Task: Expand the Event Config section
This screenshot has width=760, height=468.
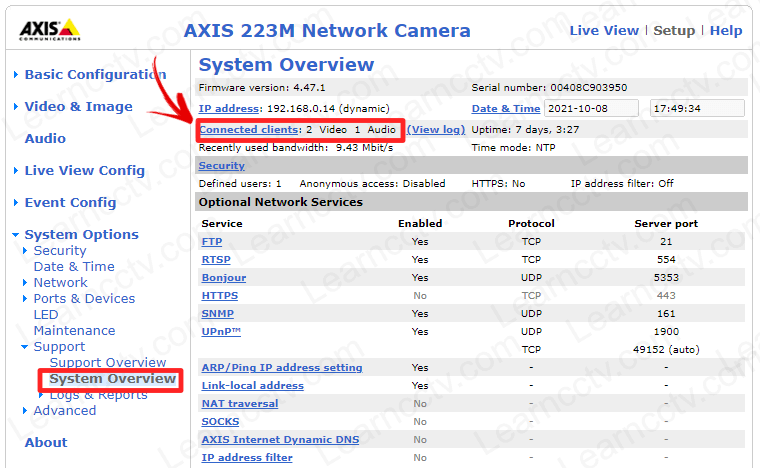Action: point(70,203)
